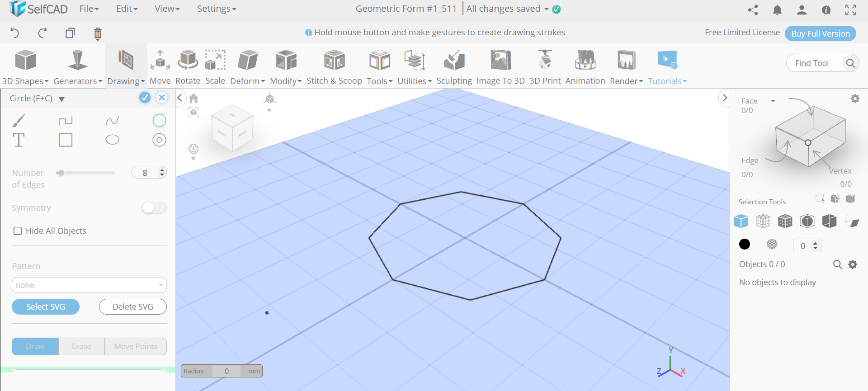Click the Radius input field
The height and width of the screenshot is (391, 868).
227,371
